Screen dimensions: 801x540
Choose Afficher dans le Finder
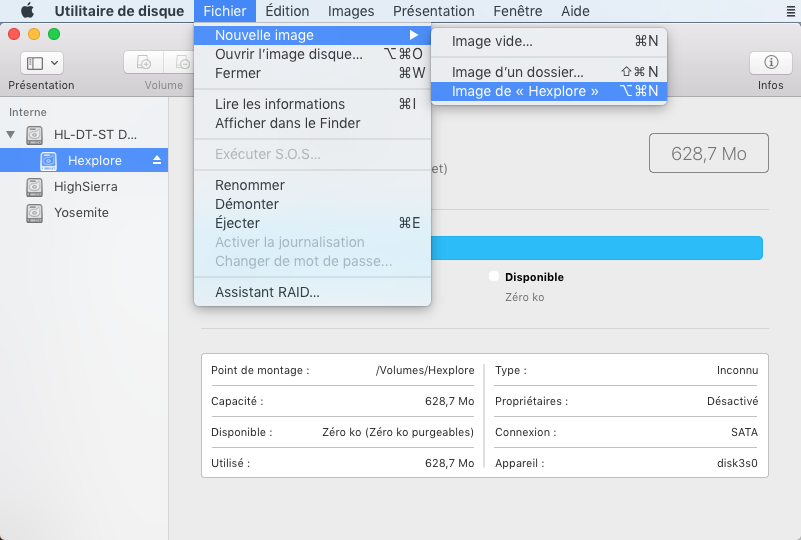tap(312, 123)
